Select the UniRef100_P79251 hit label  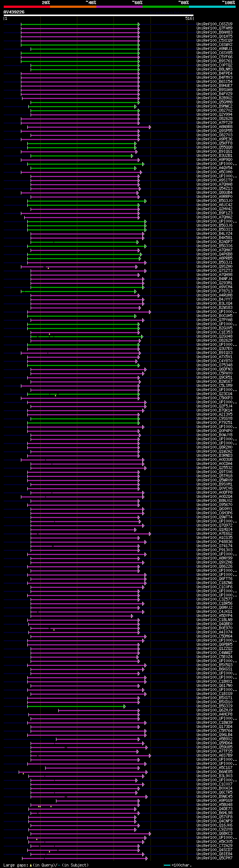pyautogui.click(x=214, y=423)
